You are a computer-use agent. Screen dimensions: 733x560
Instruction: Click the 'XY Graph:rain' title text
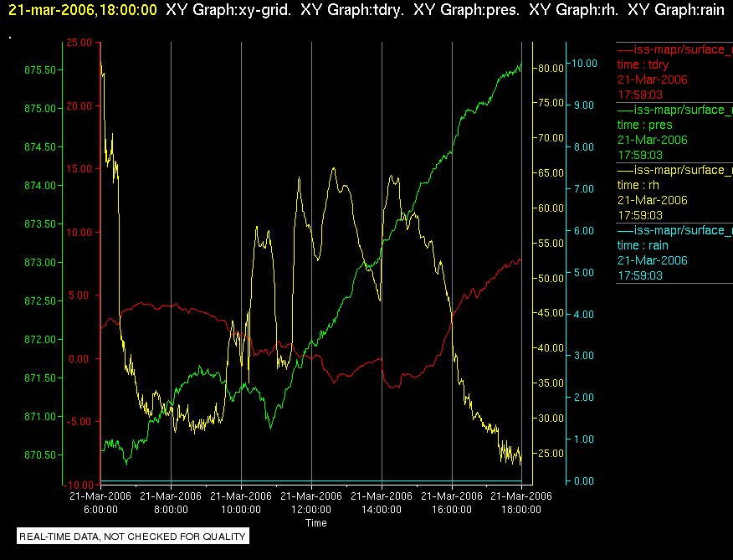676,10
